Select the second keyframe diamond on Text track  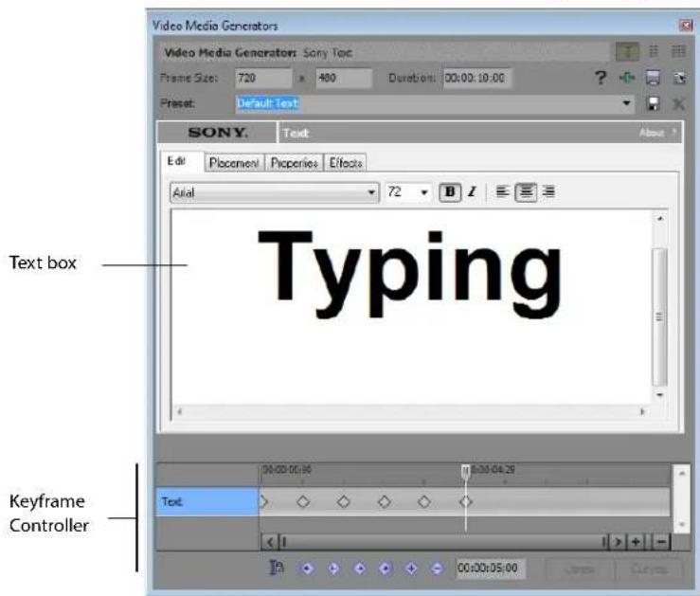(x=303, y=502)
